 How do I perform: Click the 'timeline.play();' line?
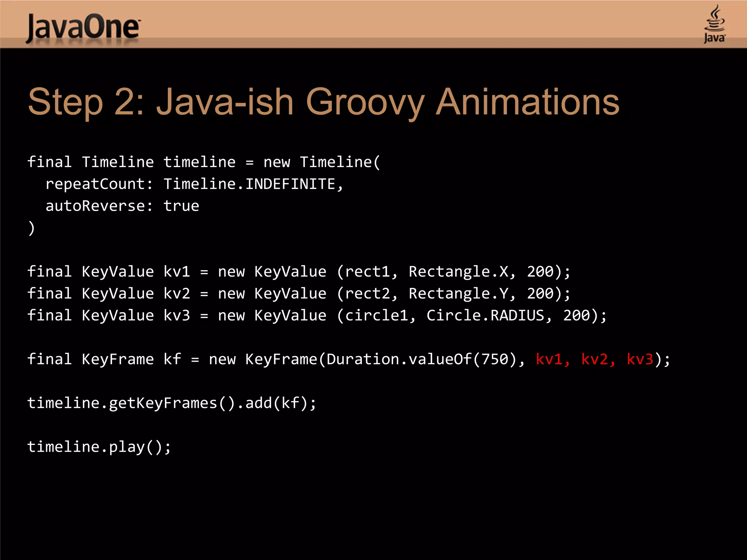(98, 447)
